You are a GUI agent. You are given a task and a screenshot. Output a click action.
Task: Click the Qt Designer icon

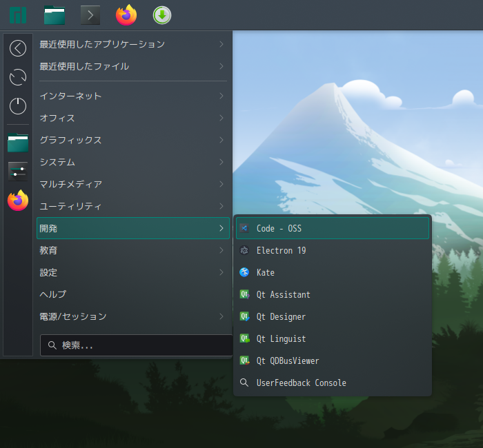point(244,316)
